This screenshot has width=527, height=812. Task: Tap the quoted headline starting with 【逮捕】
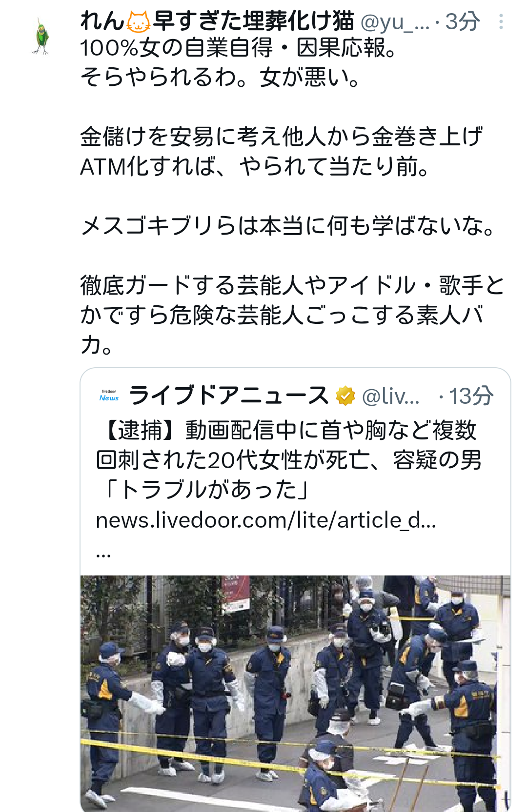(x=288, y=445)
